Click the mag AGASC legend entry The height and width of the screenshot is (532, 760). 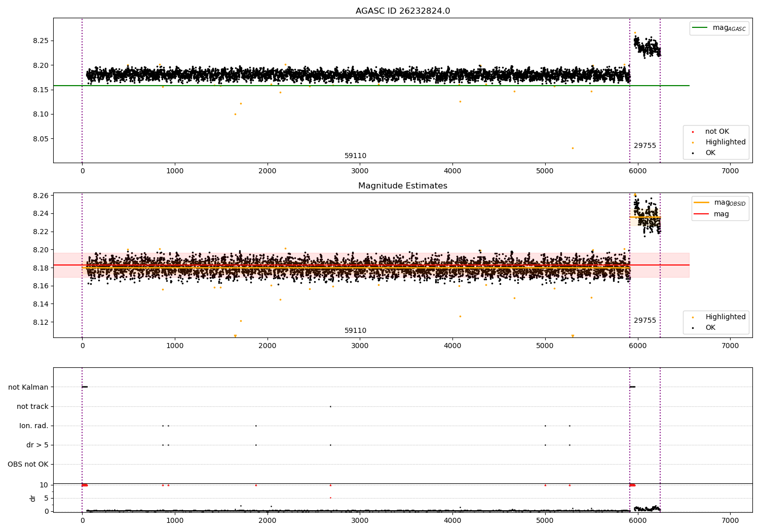click(x=719, y=28)
